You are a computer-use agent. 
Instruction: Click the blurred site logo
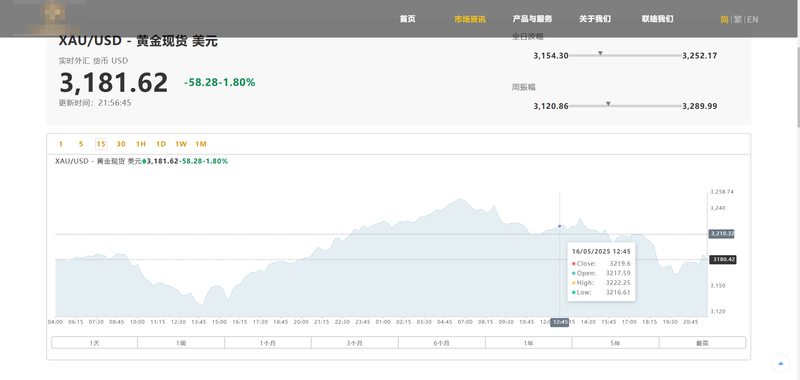tap(53, 16)
